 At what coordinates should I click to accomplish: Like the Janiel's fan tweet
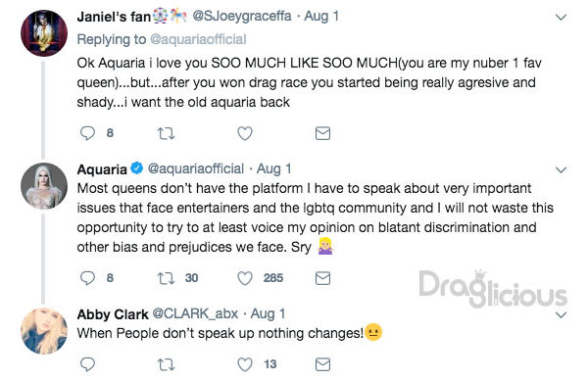coord(245,133)
